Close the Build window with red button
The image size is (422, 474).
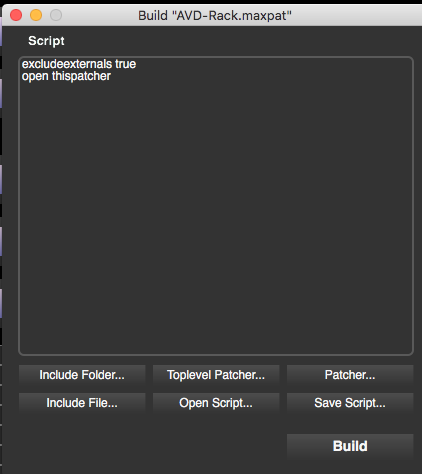pyautogui.click(x=16, y=15)
